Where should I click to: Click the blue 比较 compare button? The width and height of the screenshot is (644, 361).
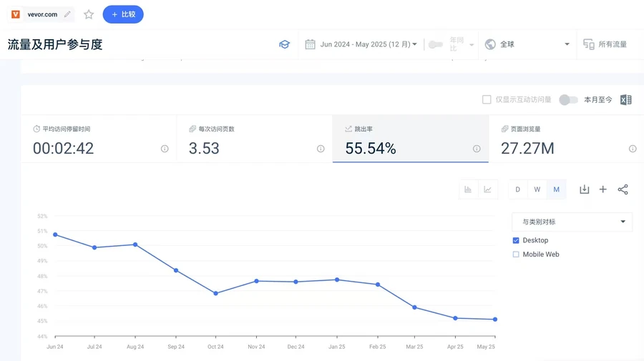pos(123,14)
